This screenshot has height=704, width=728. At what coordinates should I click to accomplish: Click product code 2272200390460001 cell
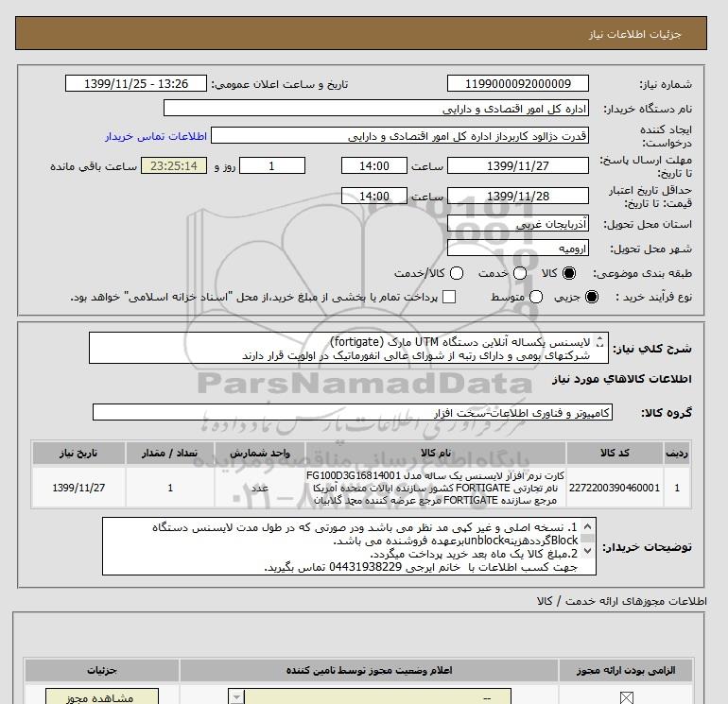coord(615,488)
